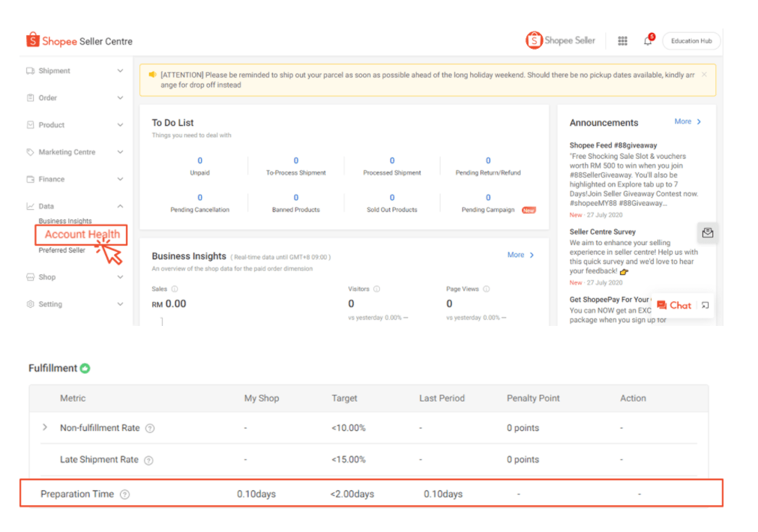Dismiss the attention banner
This screenshot has width=758, height=532.
(704, 74)
